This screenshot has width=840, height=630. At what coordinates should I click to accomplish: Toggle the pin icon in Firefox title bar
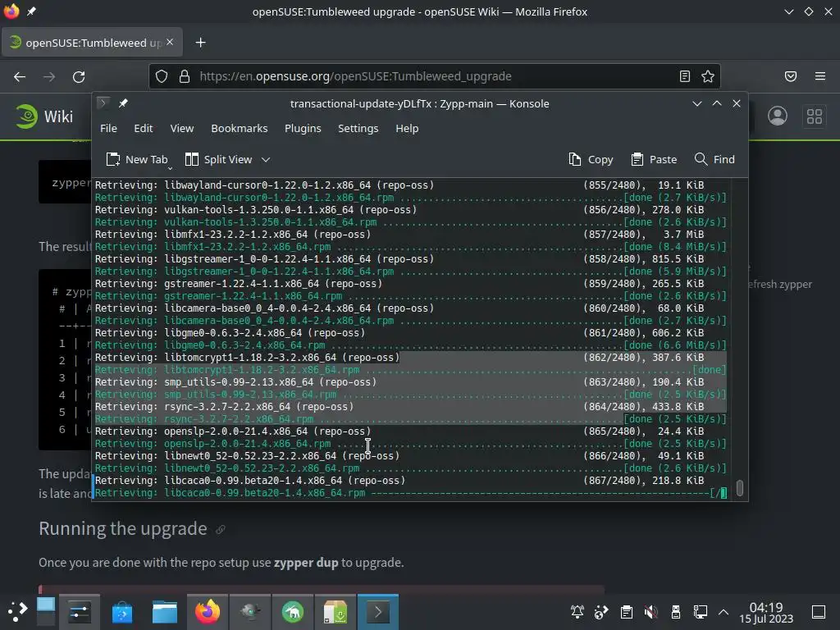pos(32,11)
